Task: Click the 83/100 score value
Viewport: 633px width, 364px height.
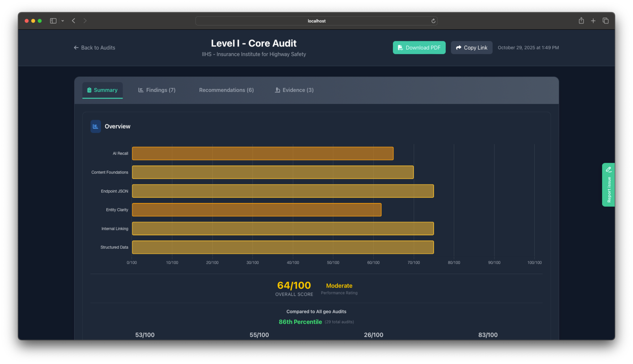Action: 488,335
